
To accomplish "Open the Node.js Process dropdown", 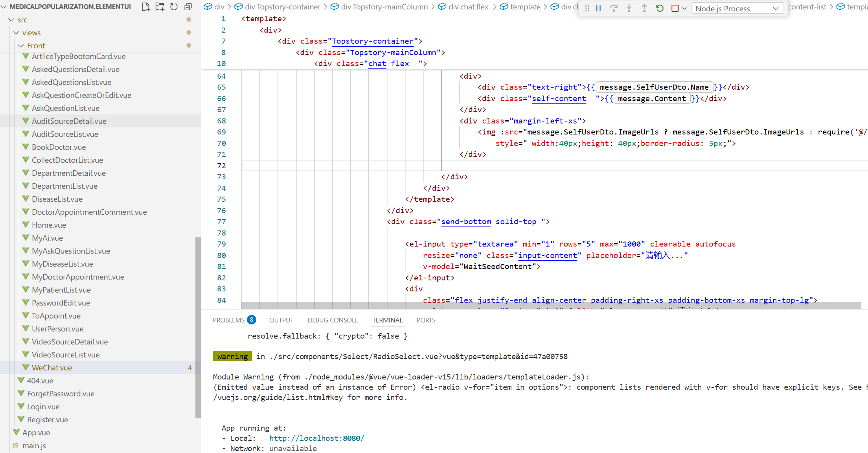I will 737,8.
